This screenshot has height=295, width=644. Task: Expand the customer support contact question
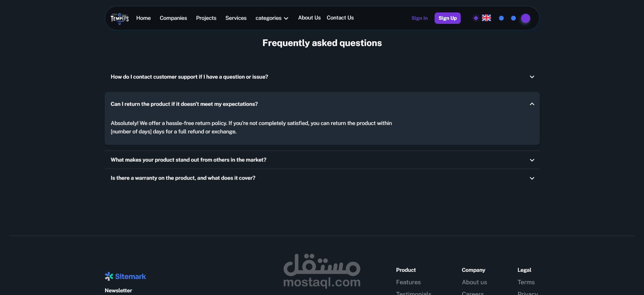pyautogui.click(x=322, y=77)
